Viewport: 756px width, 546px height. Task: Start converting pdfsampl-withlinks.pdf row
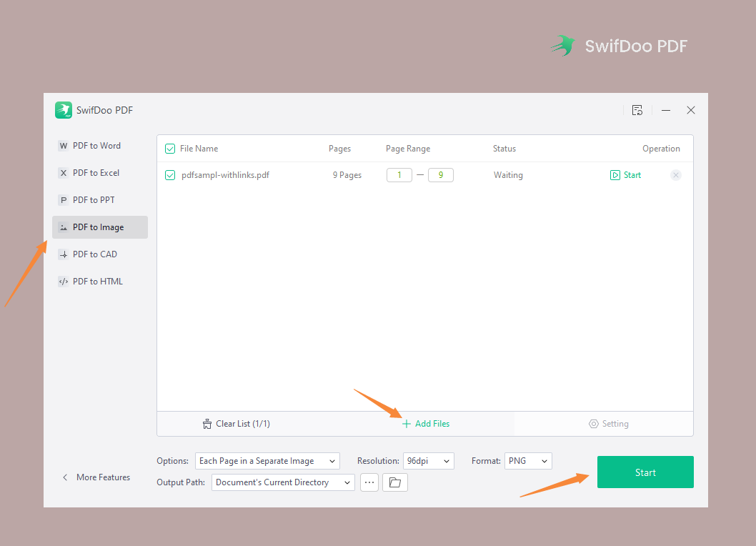point(625,175)
